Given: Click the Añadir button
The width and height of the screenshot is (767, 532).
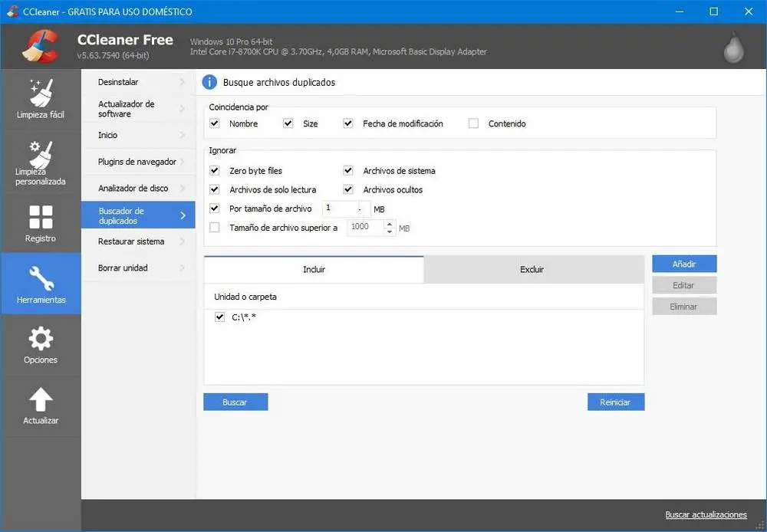Looking at the screenshot, I should (x=684, y=264).
